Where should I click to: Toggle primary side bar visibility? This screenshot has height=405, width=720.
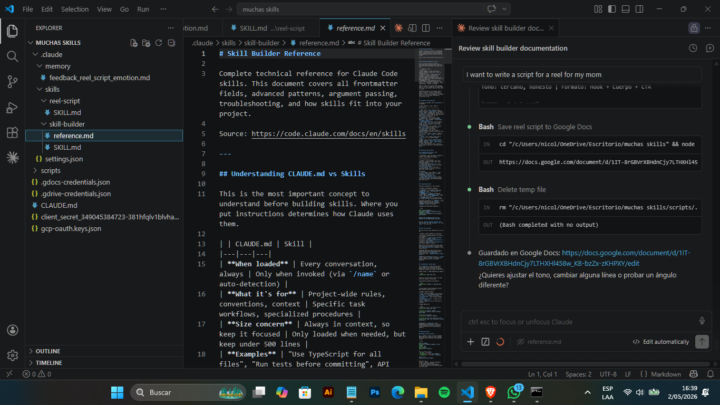612,9
